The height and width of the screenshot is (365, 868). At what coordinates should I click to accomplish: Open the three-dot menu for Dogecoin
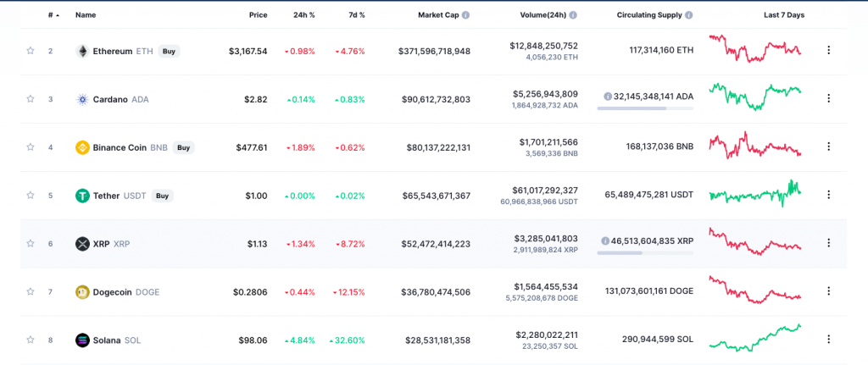(x=829, y=290)
